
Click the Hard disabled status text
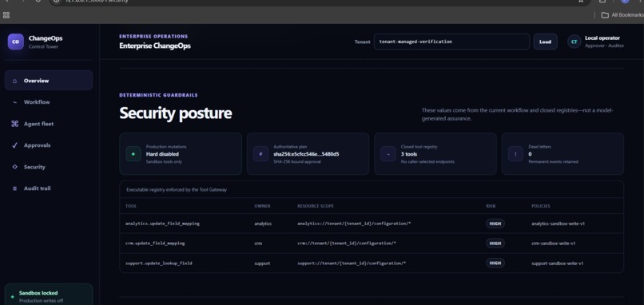(162, 154)
